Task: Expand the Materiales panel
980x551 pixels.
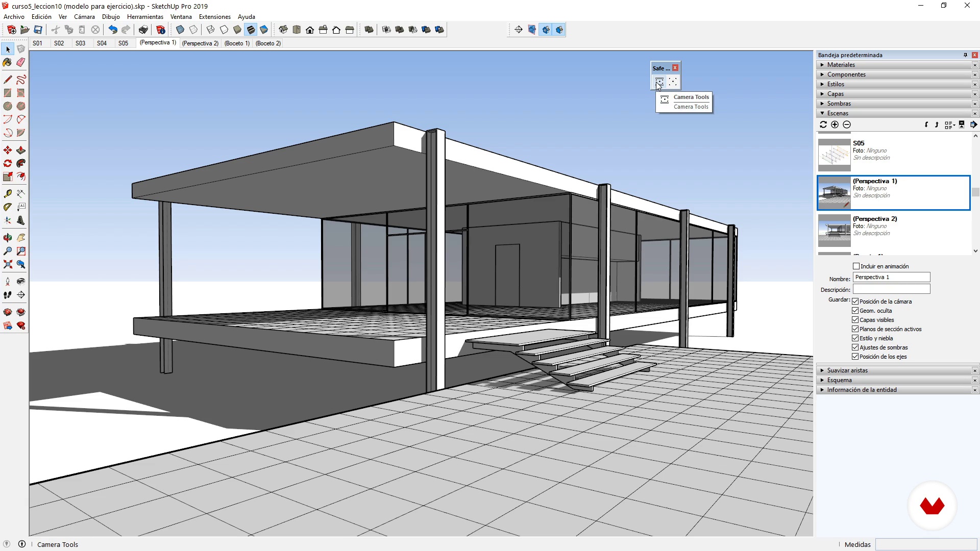Action: (893, 65)
